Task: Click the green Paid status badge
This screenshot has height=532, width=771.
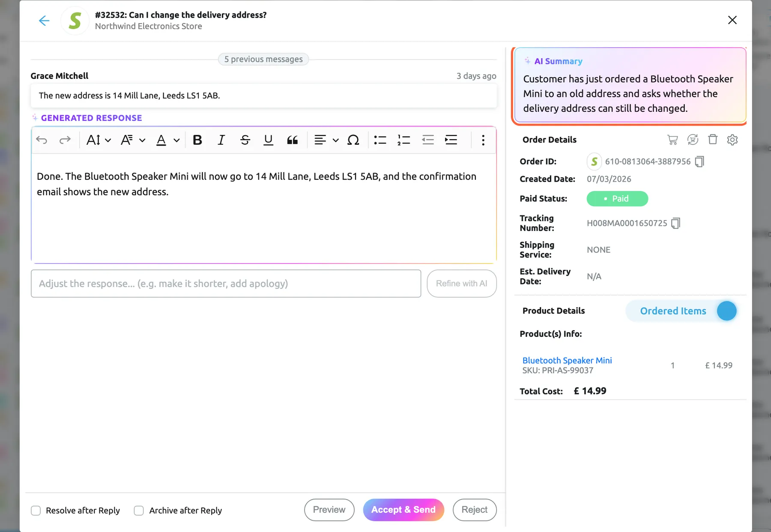Action: click(617, 199)
